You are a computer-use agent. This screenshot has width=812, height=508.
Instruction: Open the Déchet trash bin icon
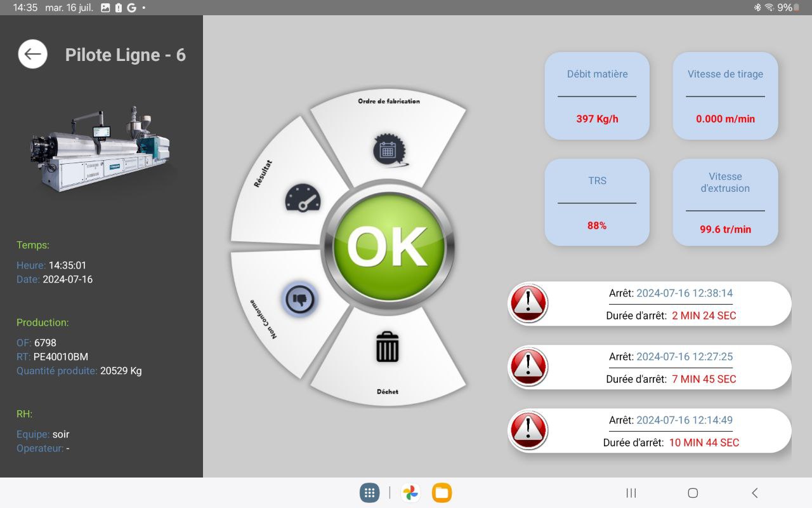[x=387, y=347]
